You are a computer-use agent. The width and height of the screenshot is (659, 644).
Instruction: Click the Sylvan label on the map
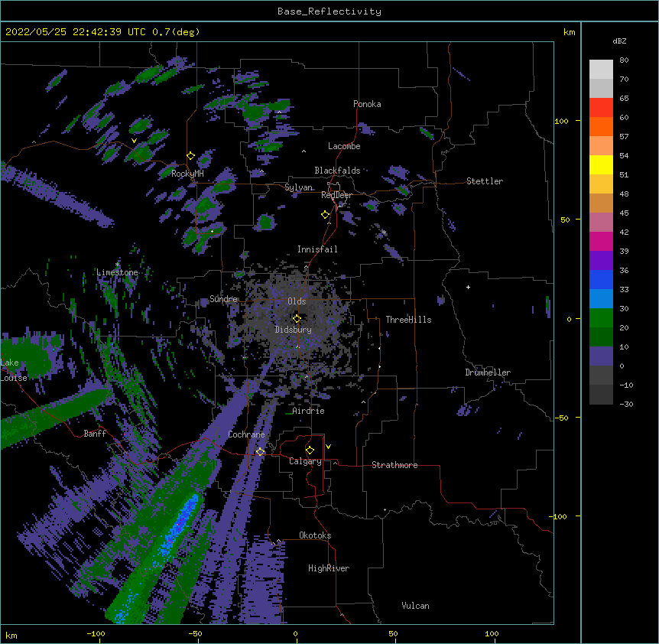[x=298, y=187]
